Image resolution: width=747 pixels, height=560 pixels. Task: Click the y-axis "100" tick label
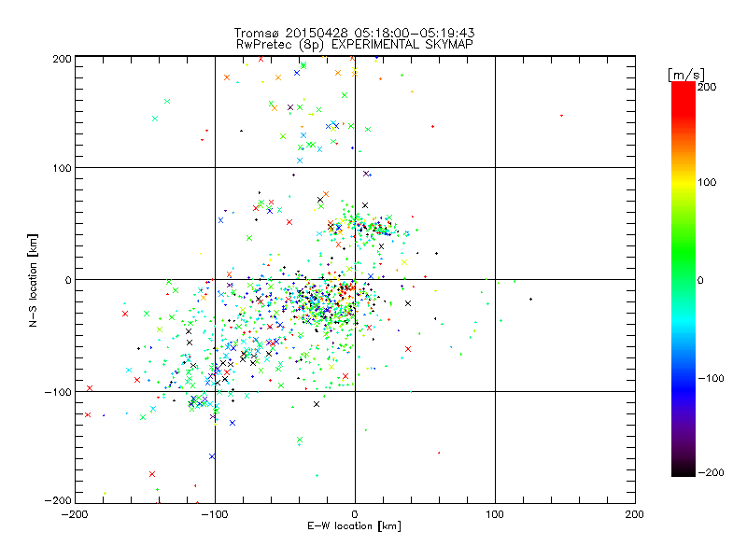coord(63,168)
